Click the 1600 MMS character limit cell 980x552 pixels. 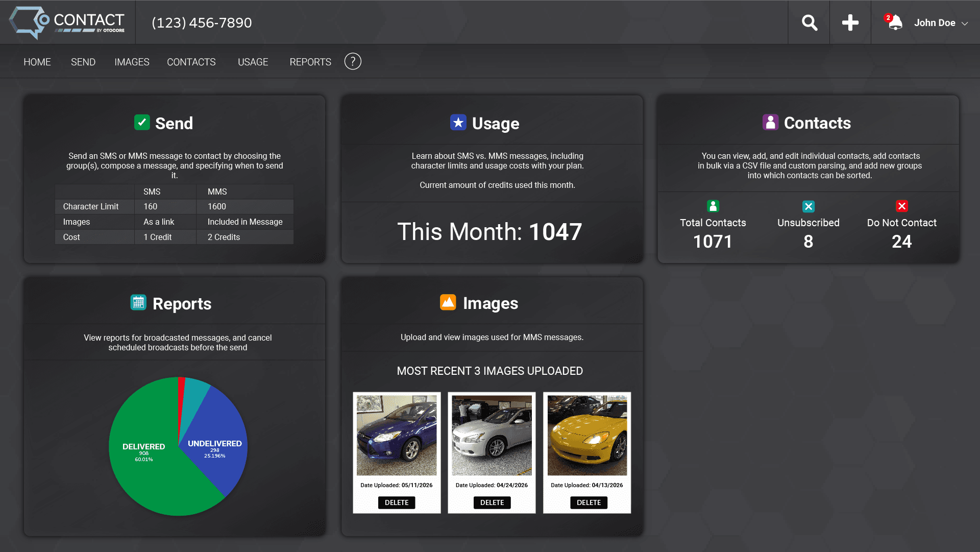[217, 206]
